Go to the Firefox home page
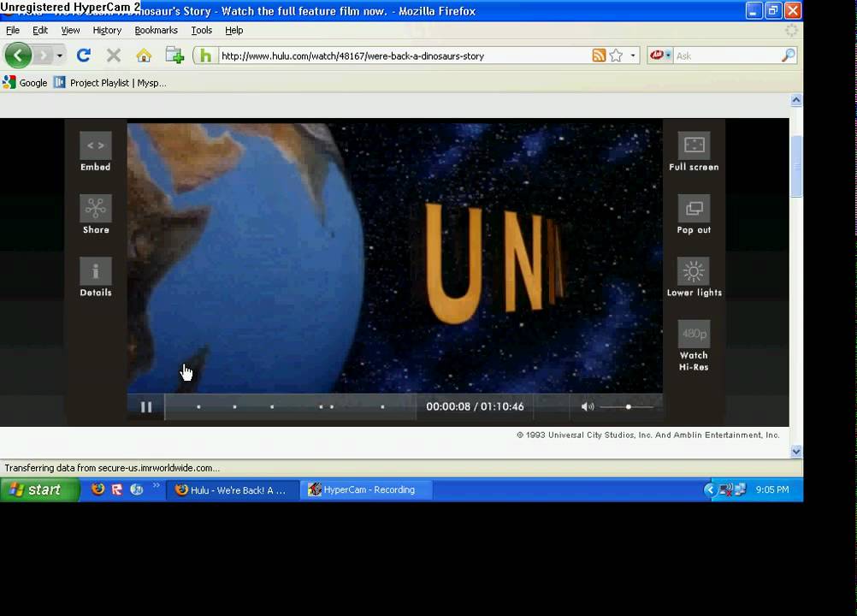 pyautogui.click(x=144, y=56)
